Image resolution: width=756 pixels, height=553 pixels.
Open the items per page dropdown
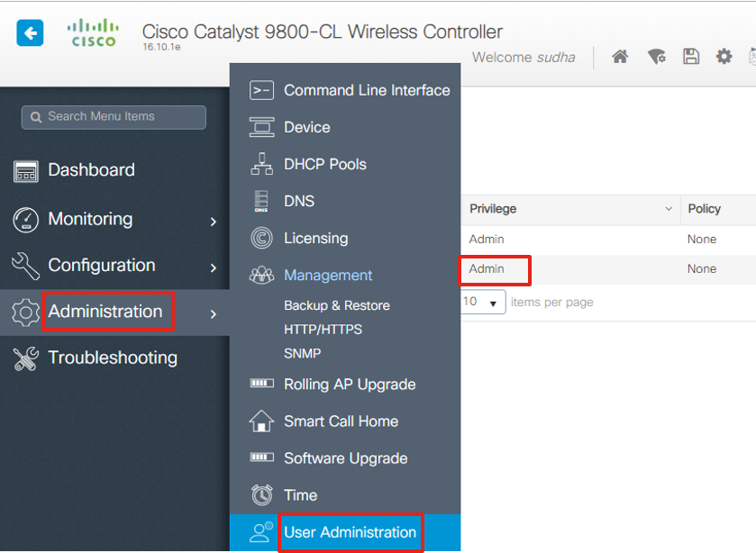483,302
